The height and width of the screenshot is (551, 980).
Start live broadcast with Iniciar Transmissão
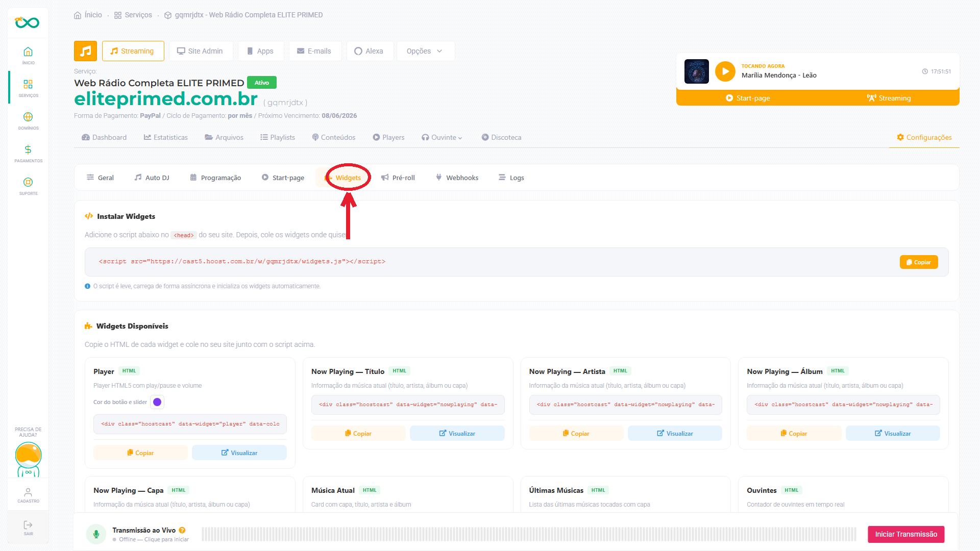tap(906, 534)
